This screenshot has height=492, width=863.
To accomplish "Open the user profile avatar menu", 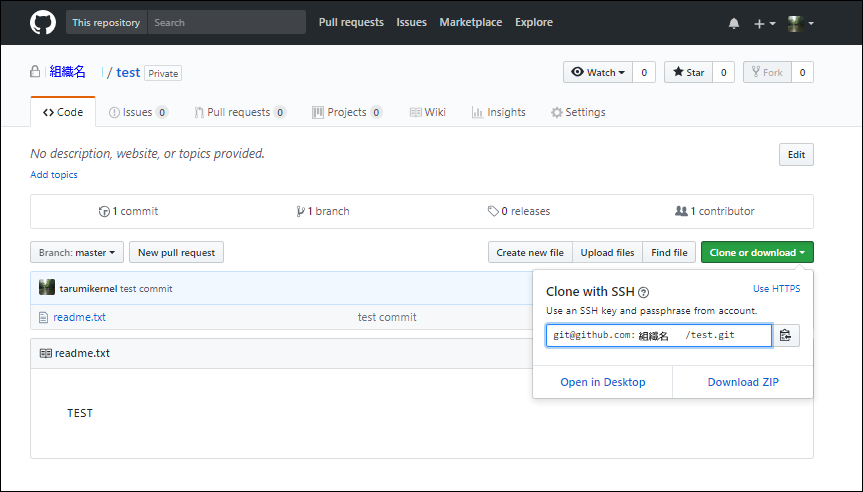I will tap(800, 23).
